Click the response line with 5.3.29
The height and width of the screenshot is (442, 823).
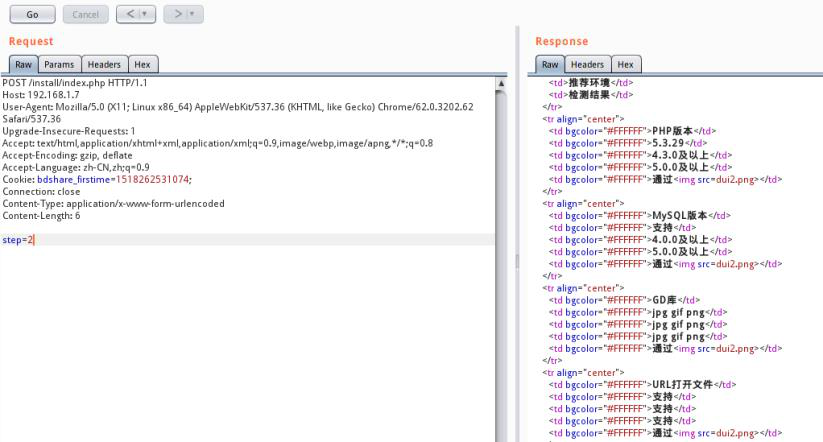pos(628,143)
